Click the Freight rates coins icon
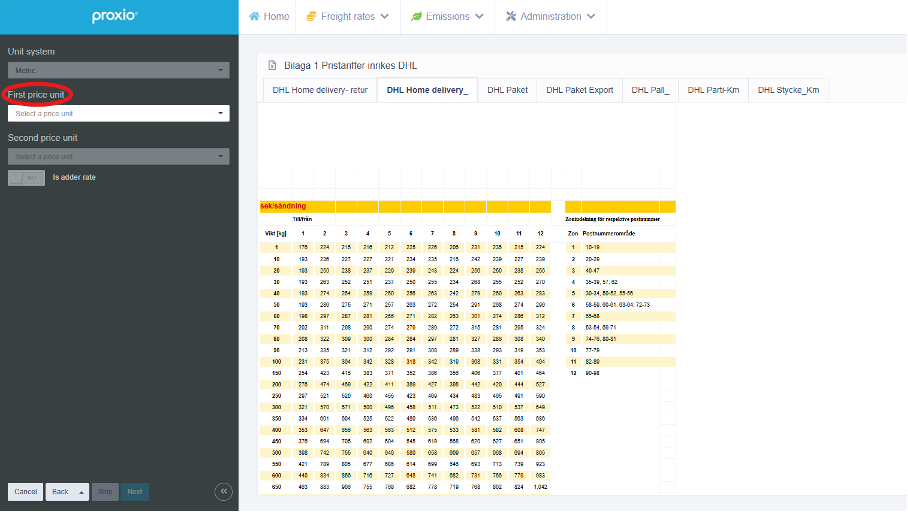 click(x=312, y=16)
